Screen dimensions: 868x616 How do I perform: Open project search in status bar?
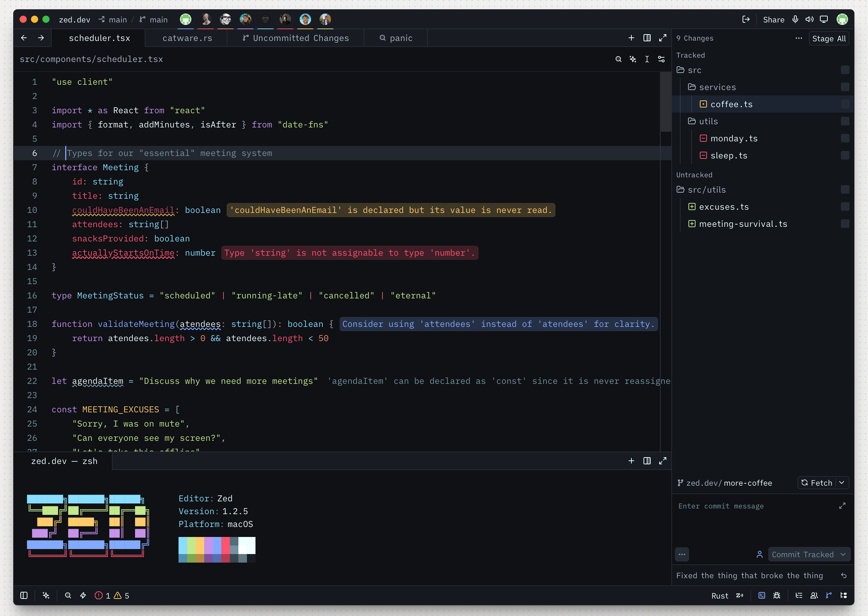pyautogui.click(x=68, y=595)
